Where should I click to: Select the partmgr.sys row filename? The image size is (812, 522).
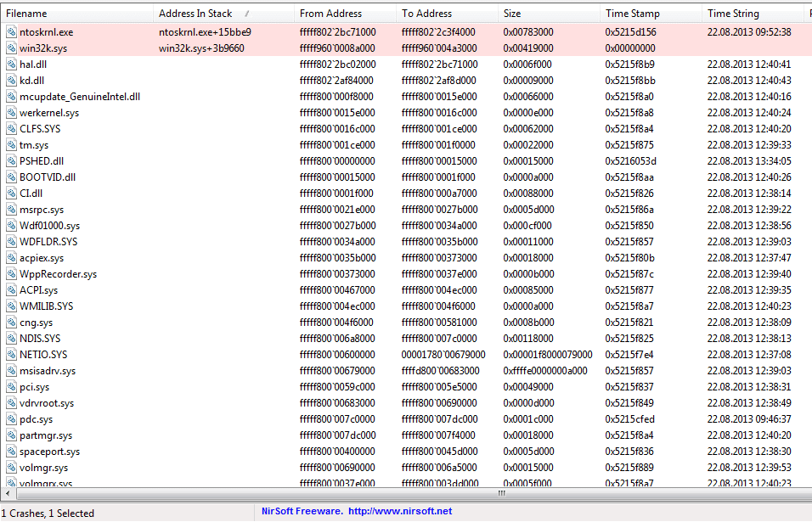(x=46, y=435)
